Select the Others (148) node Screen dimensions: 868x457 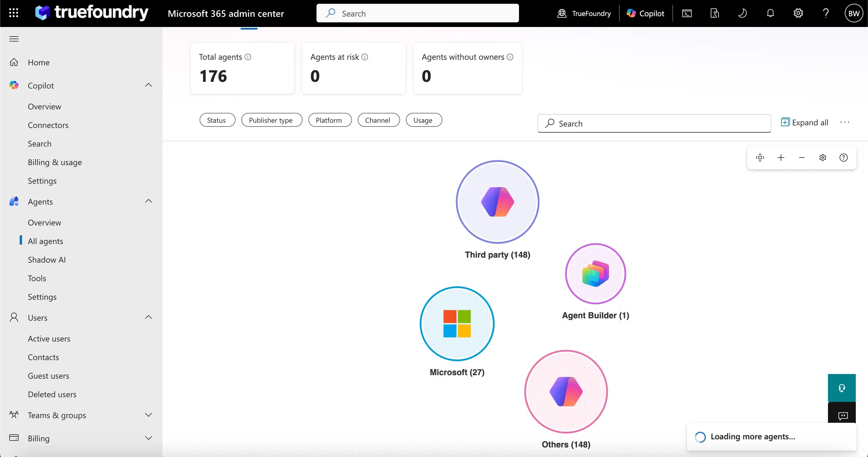pyautogui.click(x=566, y=391)
